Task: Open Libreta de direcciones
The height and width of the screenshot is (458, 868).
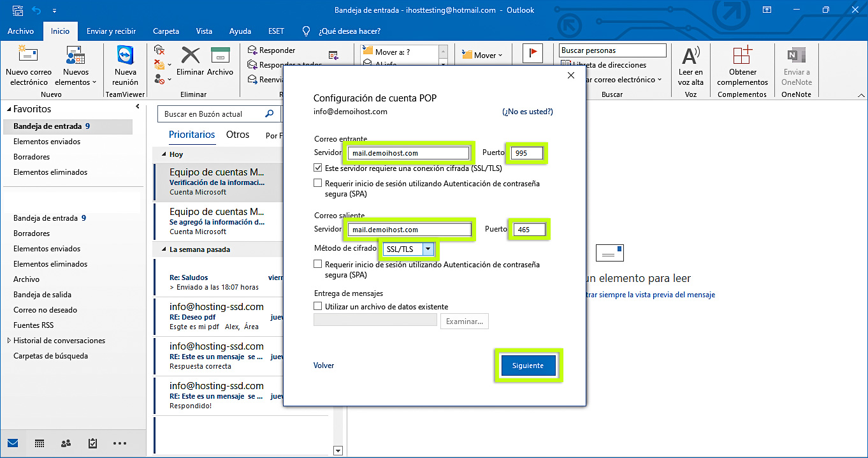Action: coord(604,64)
